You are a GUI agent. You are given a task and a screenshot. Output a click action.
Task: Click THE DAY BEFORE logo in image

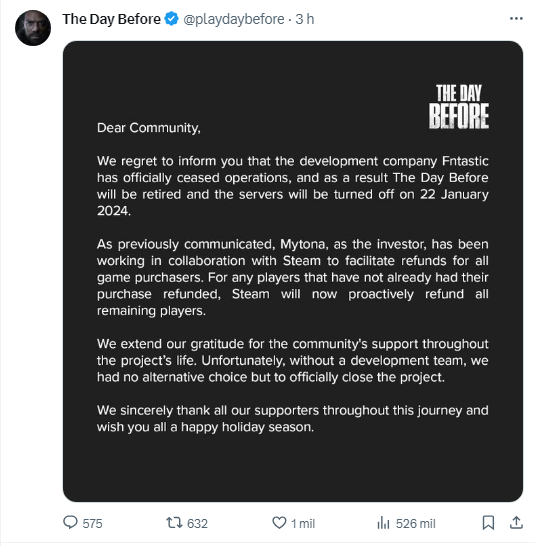459,106
